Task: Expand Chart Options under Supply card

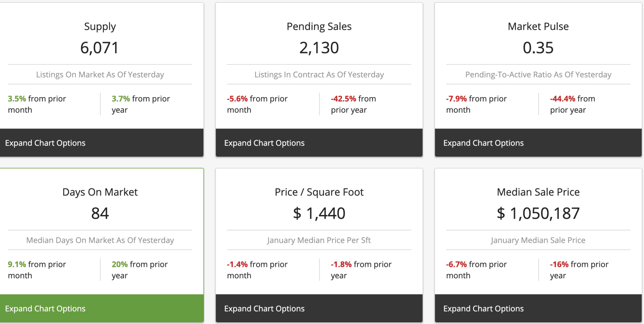Action: click(x=45, y=143)
